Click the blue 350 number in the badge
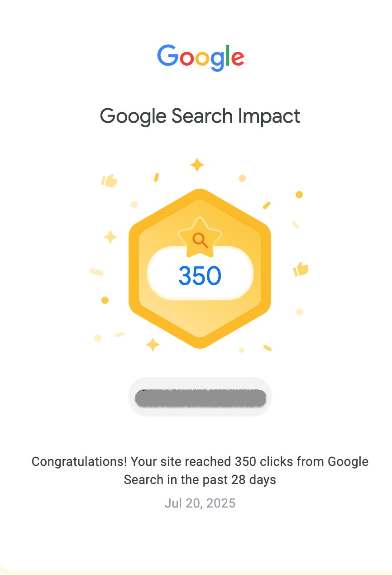 pos(200,276)
